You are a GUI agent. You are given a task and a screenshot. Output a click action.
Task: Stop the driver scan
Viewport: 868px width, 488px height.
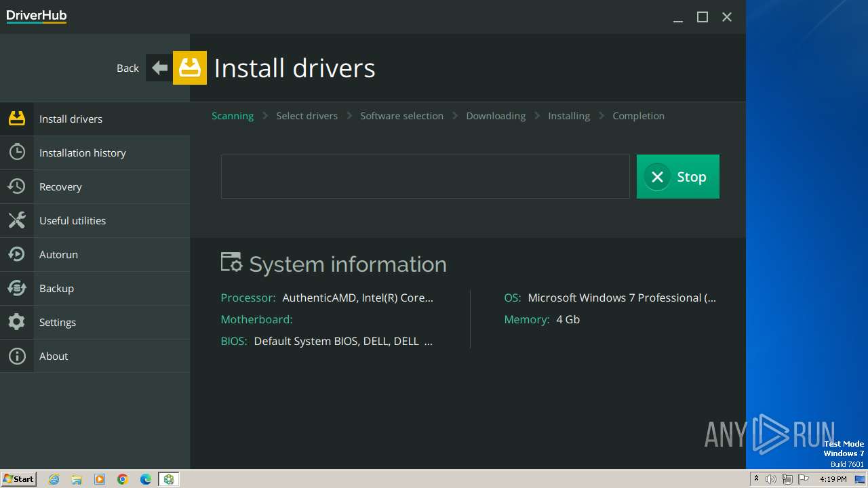(677, 176)
